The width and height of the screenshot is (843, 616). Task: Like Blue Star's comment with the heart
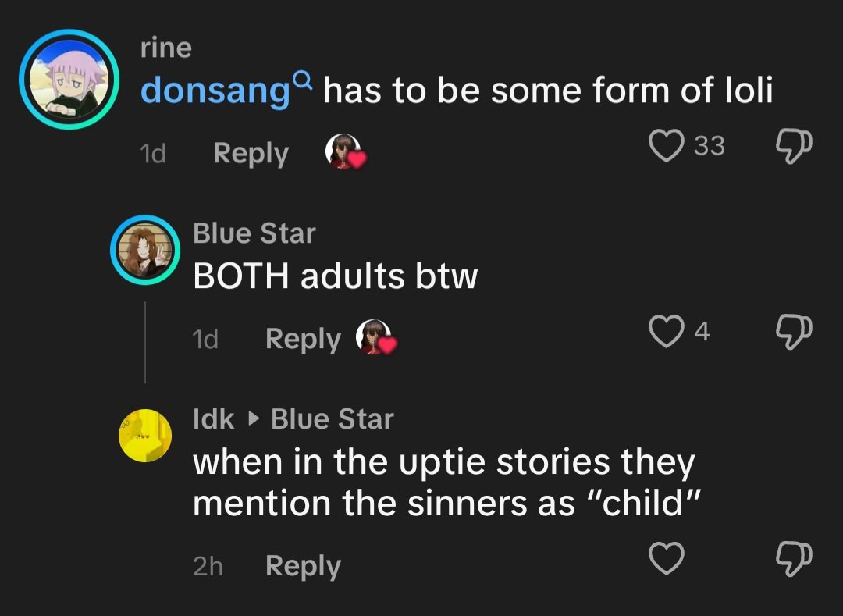666,332
